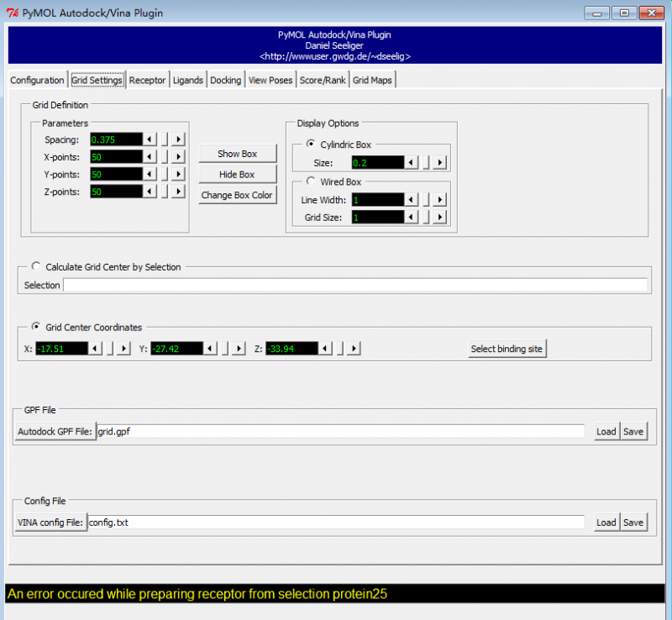Decrease Grid Size with left arrow
Viewport: 672px width, 620px height.
click(411, 218)
